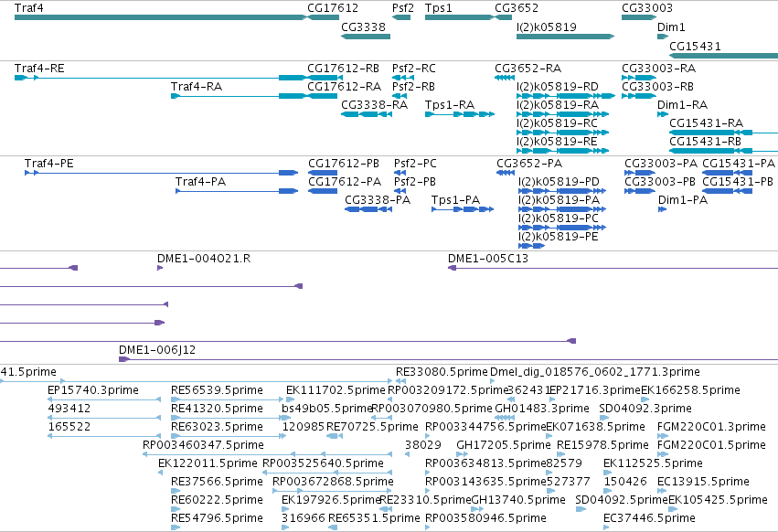This screenshot has width=778, height=532.
Task: Select the RP003580946.5prime EST label
Action: [x=485, y=518]
